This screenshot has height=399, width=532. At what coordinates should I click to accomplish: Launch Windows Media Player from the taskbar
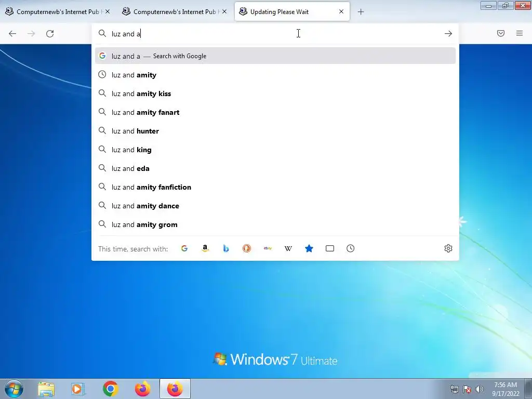78,389
